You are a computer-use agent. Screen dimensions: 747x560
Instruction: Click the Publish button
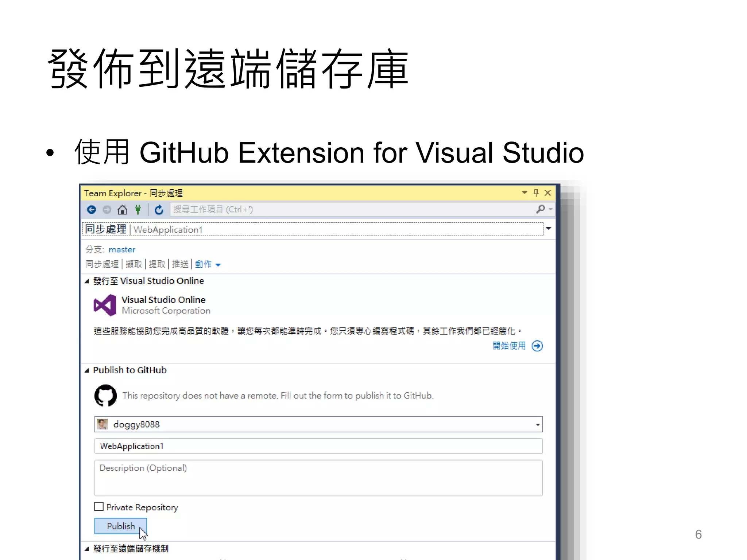120,526
